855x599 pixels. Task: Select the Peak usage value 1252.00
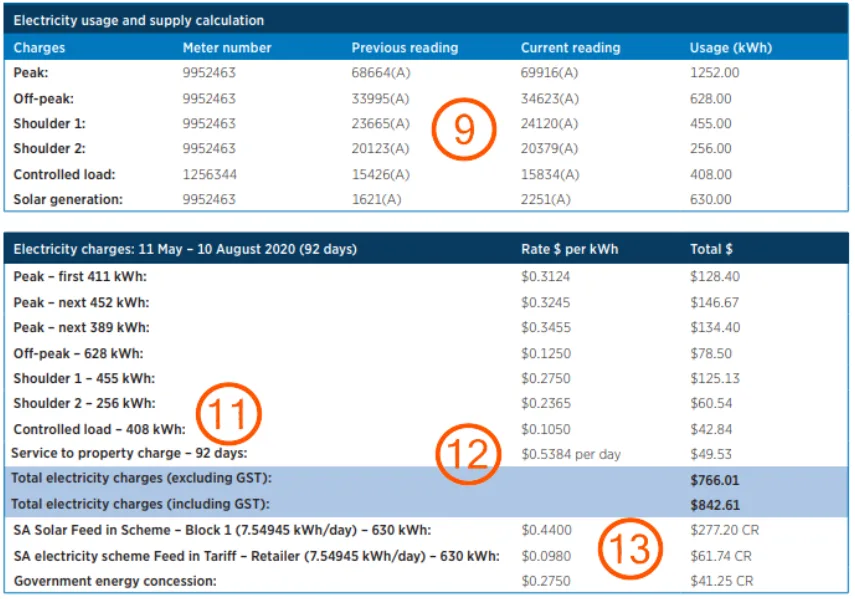click(x=714, y=73)
